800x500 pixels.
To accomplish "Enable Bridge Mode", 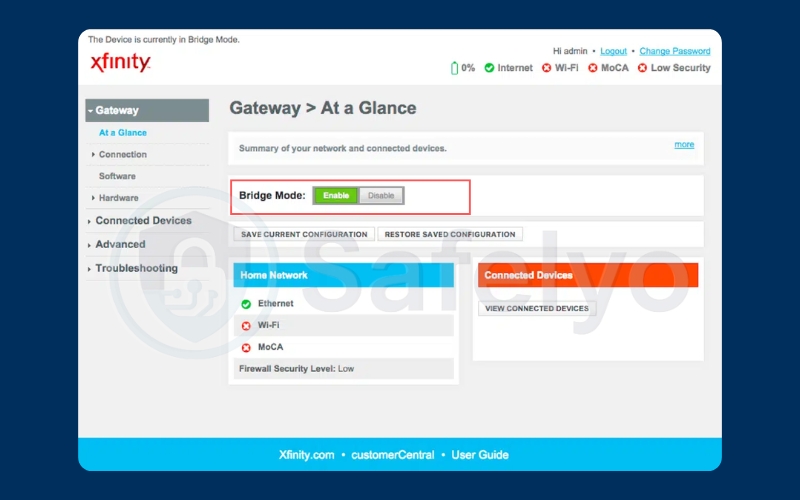I will (336, 196).
